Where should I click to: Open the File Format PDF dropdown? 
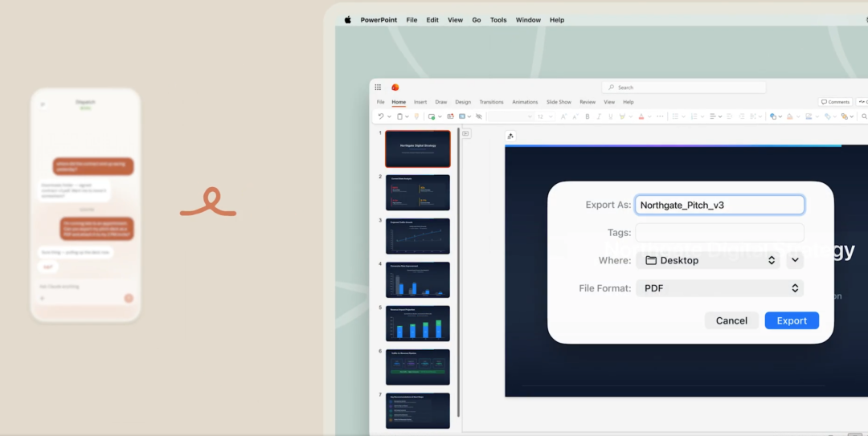coord(719,288)
